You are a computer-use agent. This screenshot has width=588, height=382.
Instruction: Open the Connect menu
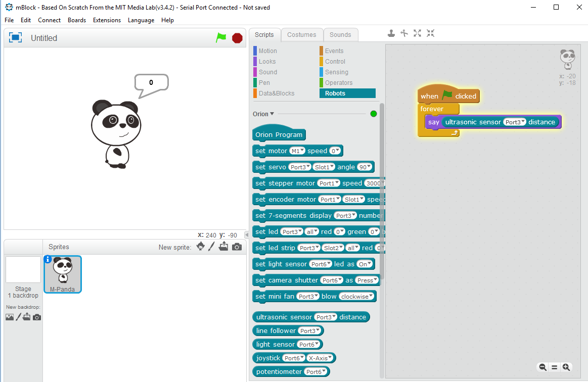[x=49, y=20]
